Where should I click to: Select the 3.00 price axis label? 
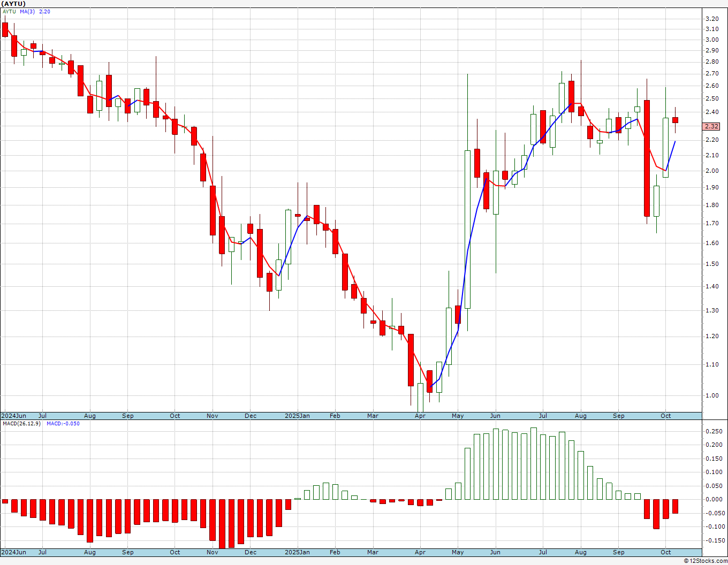point(712,40)
